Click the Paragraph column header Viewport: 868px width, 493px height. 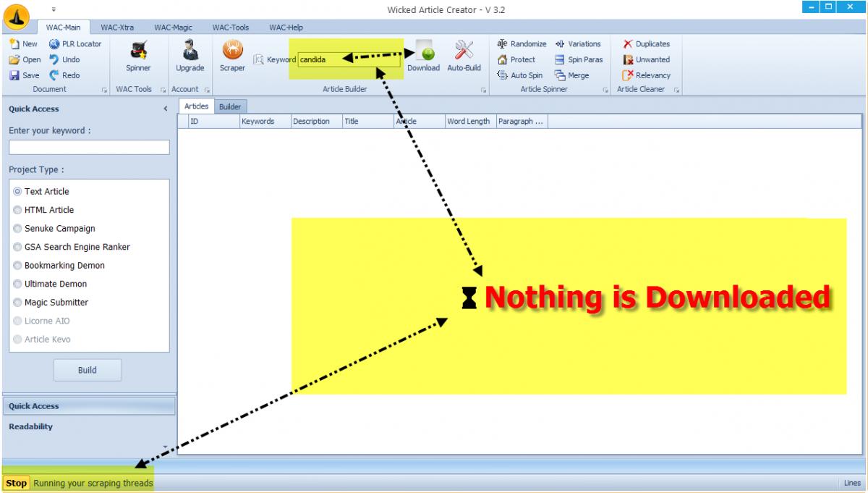pos(522,122)
